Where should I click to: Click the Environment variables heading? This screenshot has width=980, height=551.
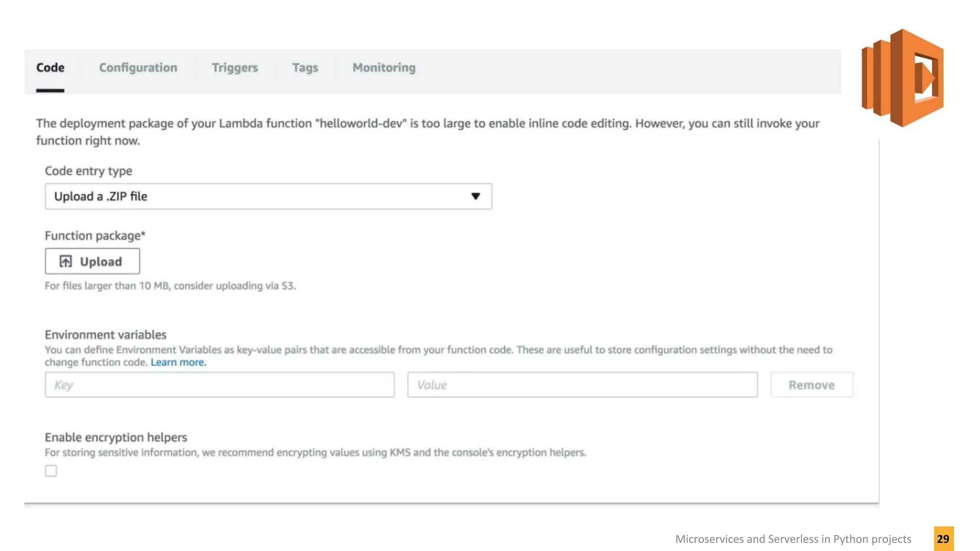[106, 335]
